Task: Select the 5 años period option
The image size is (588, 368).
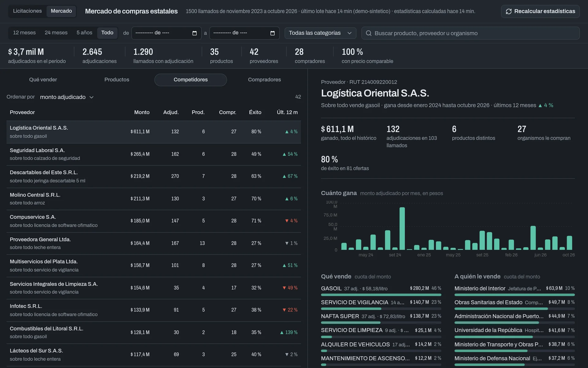Action: click(84, 33)
